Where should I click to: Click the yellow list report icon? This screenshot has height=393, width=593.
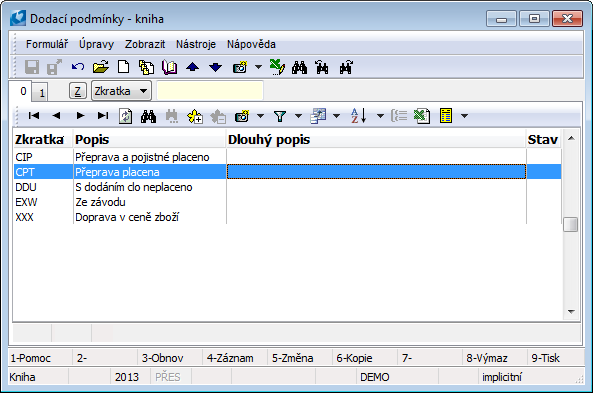[446, 116]
